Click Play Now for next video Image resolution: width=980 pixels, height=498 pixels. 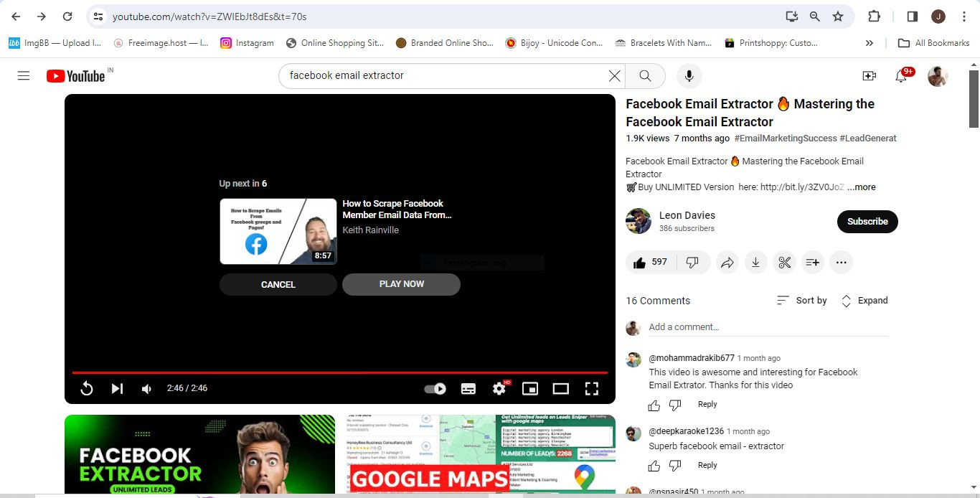tap(401, 284)
